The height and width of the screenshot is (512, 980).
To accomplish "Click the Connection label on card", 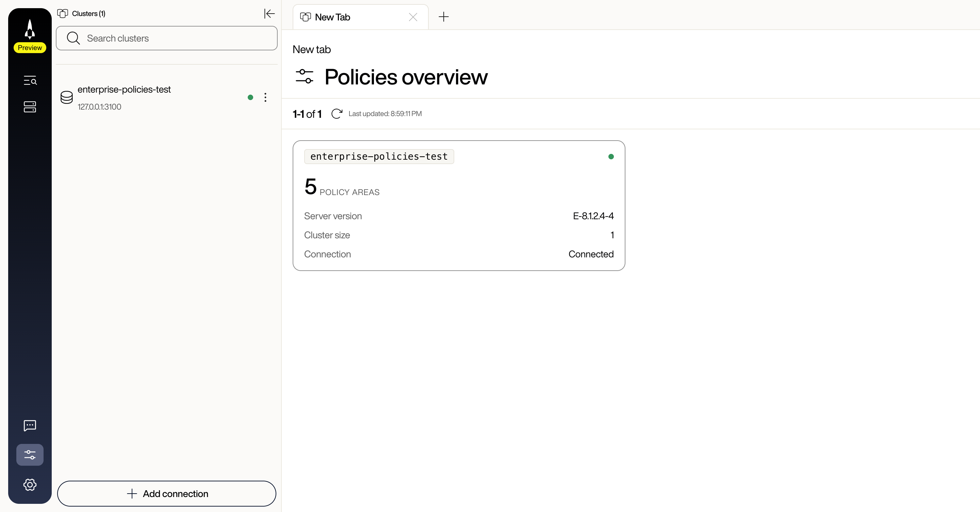I will coord(327,254).
